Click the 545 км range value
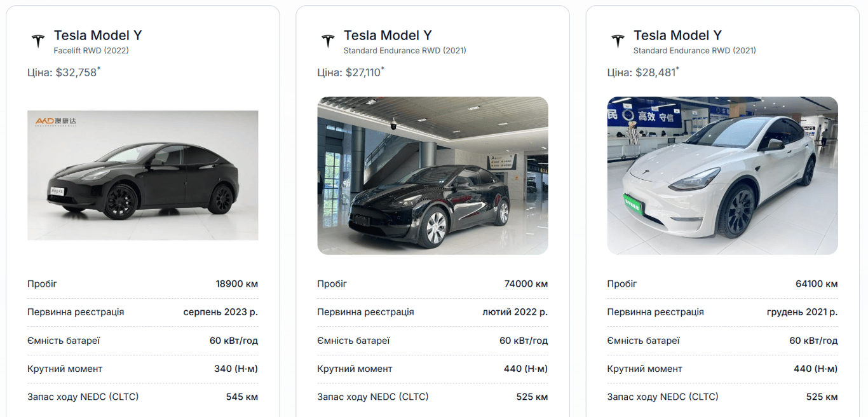This screenshot has width=868, height=417. tap(242, 397)
